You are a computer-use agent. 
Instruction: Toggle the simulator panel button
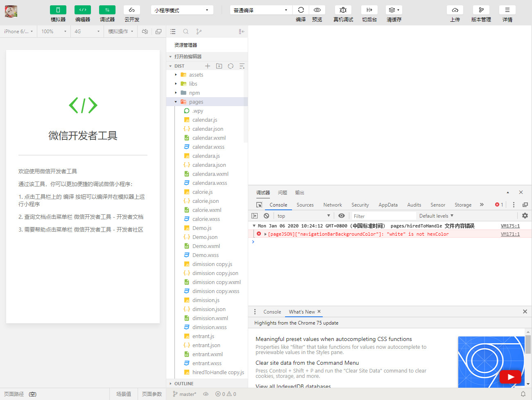click(x=58, y=10)
